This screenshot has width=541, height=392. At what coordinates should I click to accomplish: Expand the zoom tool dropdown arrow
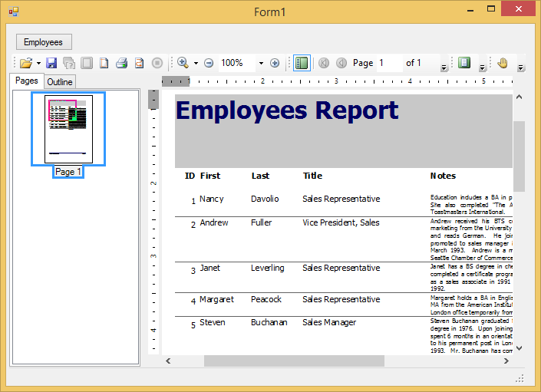(x=195, y=63)
